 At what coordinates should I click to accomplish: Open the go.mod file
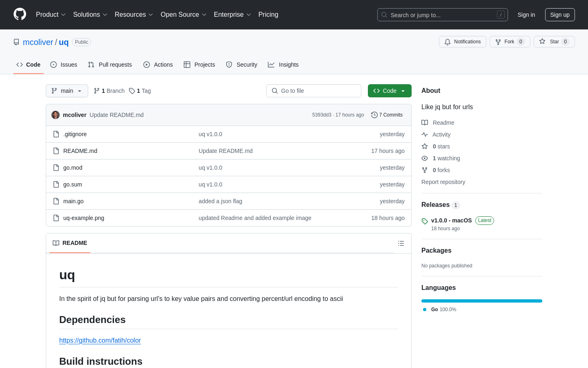[73, 168]
